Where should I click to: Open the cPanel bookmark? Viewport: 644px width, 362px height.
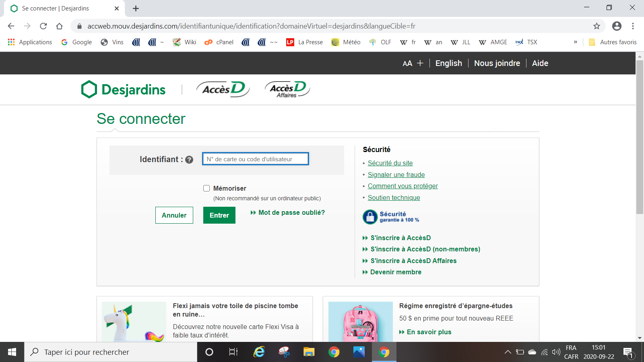(219, 42)
